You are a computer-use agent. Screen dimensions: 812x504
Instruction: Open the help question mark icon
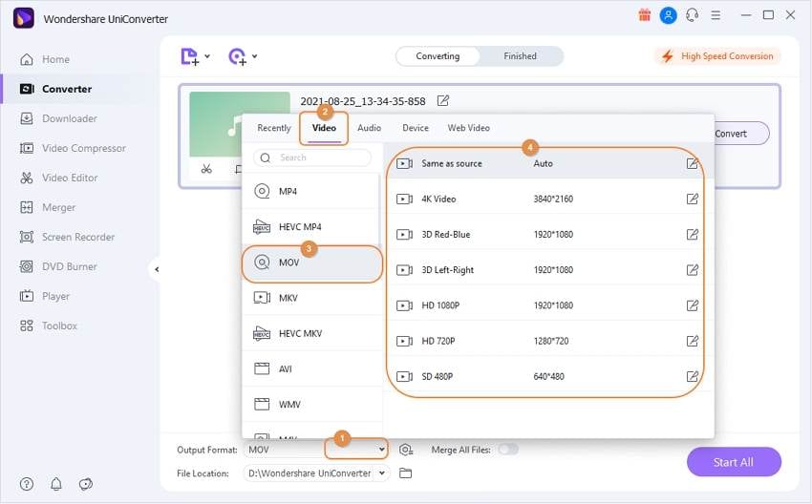[27, 484]
